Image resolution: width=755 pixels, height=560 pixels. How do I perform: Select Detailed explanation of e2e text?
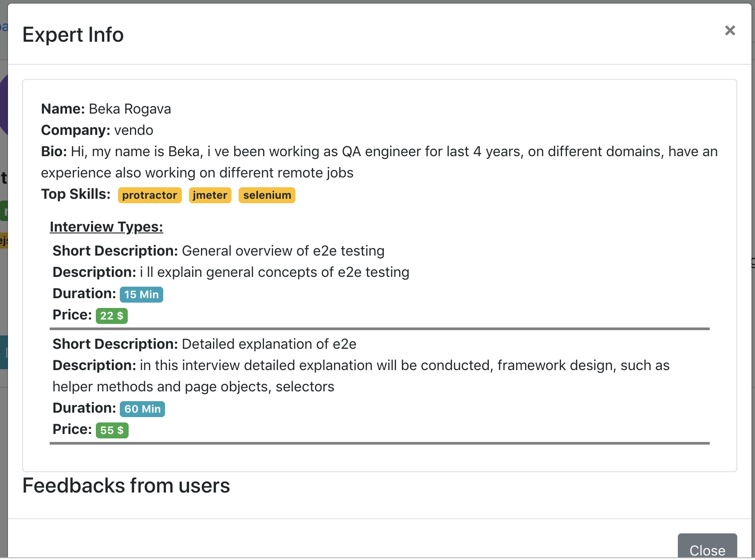click(269, 344)
